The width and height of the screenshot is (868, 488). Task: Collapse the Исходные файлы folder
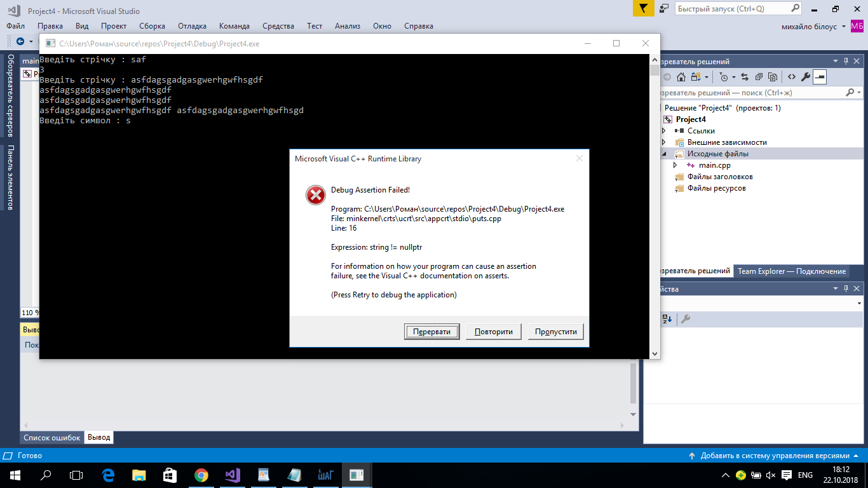664,154
